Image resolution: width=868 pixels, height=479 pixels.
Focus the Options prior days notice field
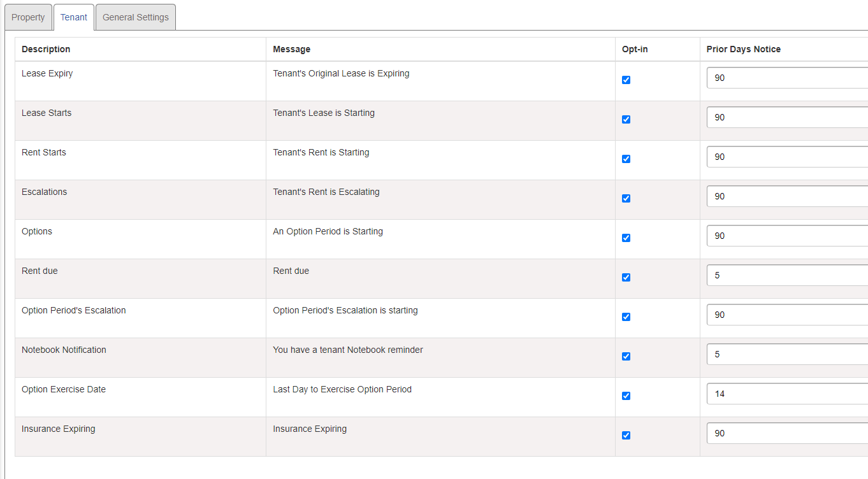point(787,236)
